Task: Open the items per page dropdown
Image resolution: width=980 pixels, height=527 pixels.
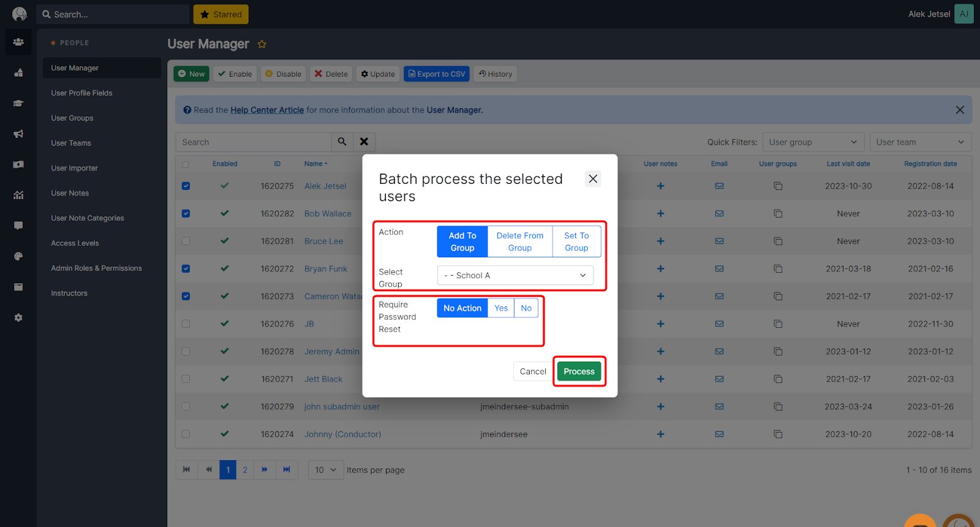Action: 326,470
